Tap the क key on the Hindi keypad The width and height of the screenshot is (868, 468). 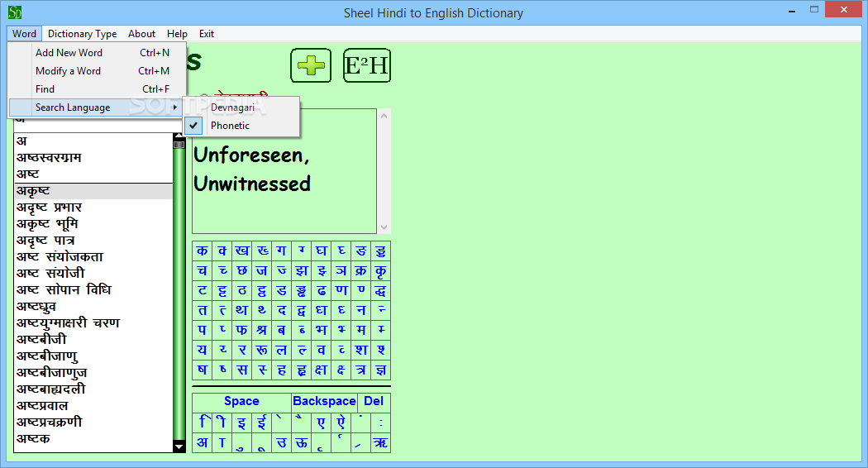pyautogui.click(x=202, y=251)
